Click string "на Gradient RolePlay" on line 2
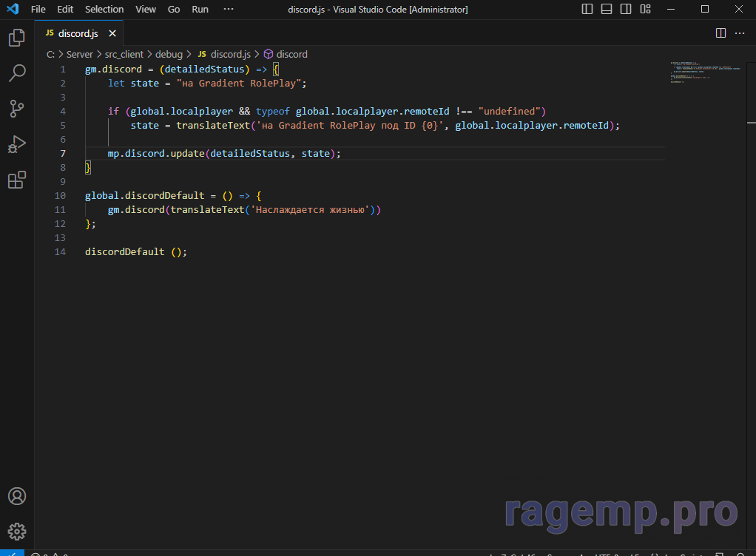 pos(239,84)
